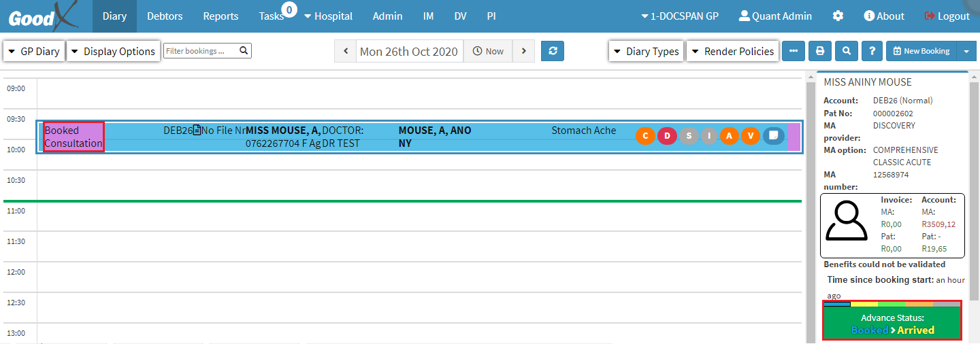Image resolution: width=980 pixels, height=344 pixels.
Task: Open the Diary Types dropdown
Action: [x=645, y=51]
